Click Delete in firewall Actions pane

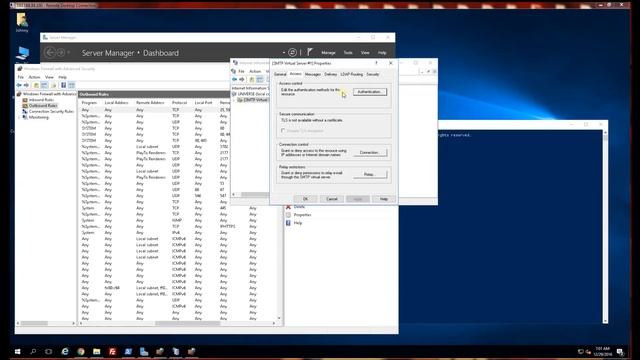[299, 207]
